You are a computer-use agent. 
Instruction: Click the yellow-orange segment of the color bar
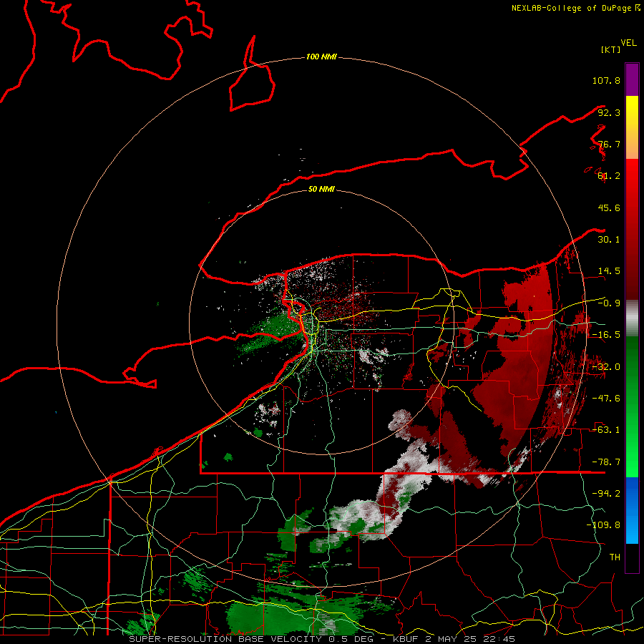click(x=632, y=127)
